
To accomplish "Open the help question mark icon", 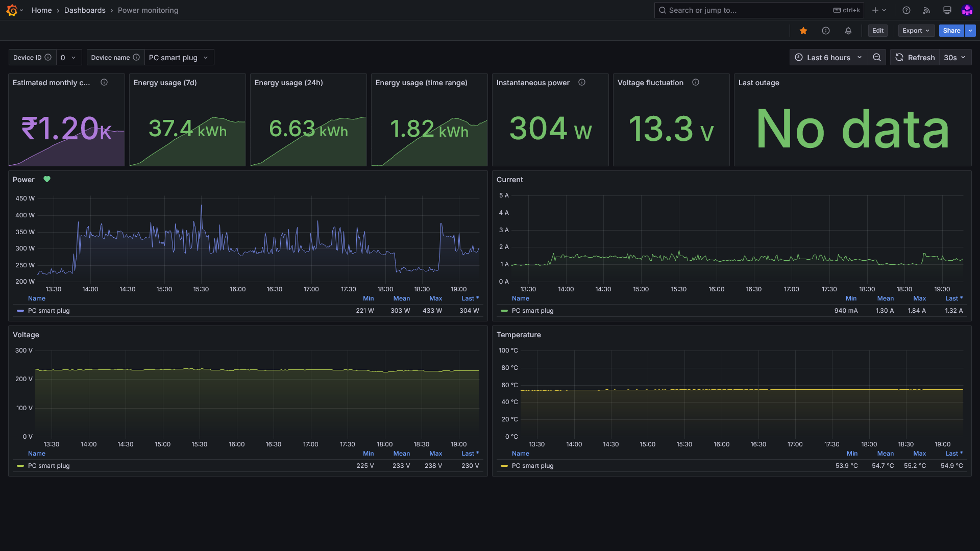I will (906, 10).
